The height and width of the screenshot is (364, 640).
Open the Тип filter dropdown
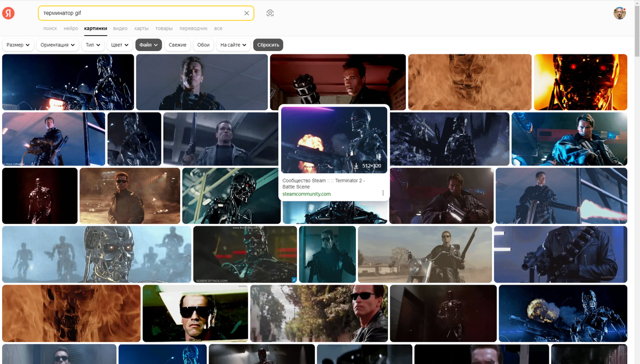click(x=93, y=45)
